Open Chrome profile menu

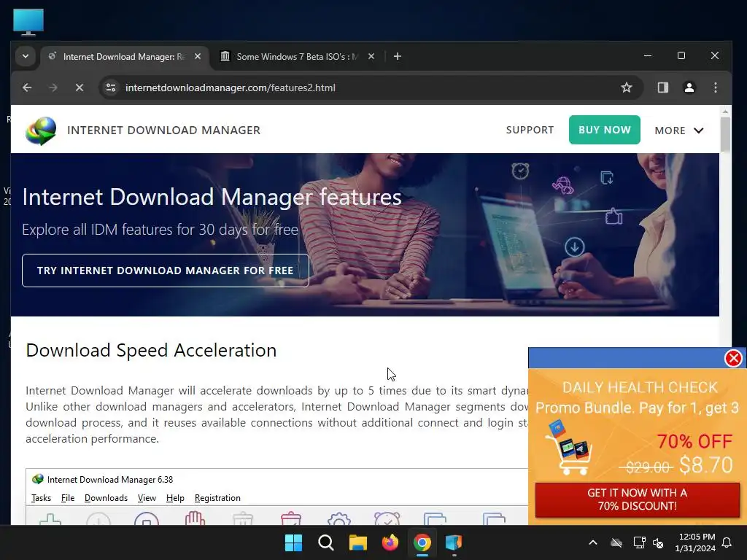click(689, 87)
